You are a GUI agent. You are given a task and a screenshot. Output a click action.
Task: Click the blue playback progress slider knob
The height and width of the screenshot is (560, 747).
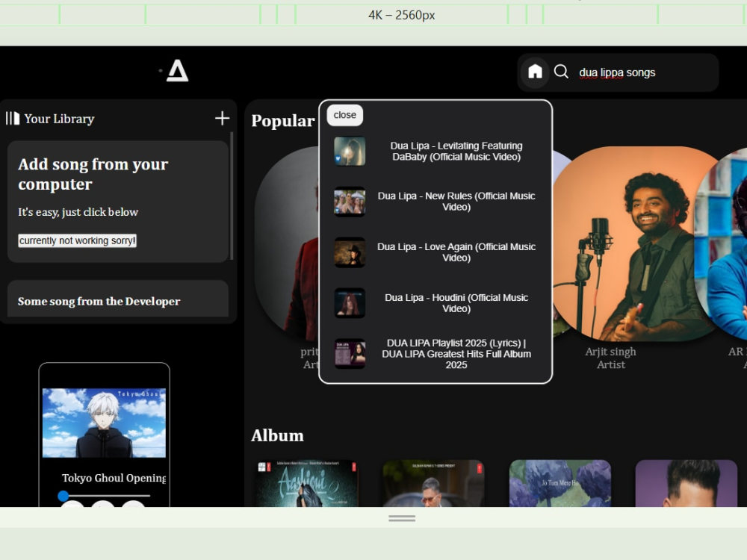pyautogui.click(x=63, y=496)
